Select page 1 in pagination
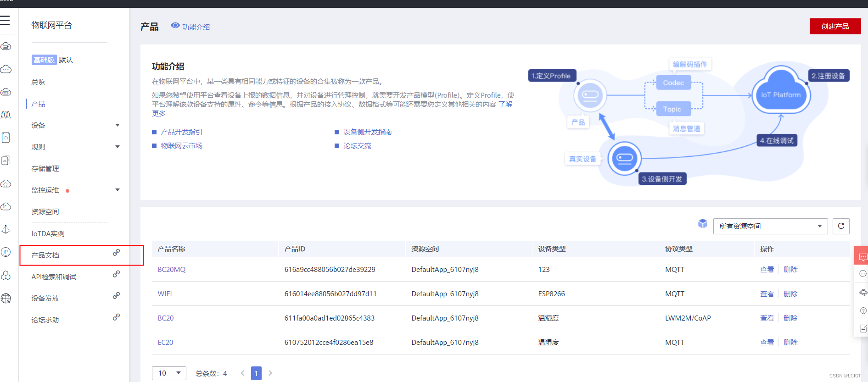 point(256,373)
